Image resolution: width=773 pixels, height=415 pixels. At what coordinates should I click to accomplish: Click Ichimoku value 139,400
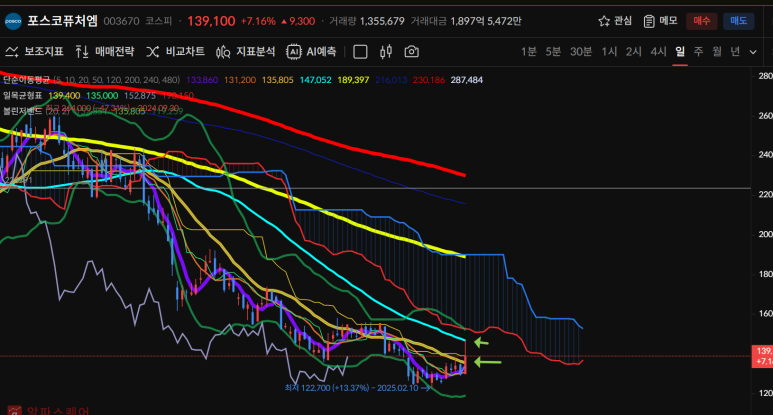point(64,96)
